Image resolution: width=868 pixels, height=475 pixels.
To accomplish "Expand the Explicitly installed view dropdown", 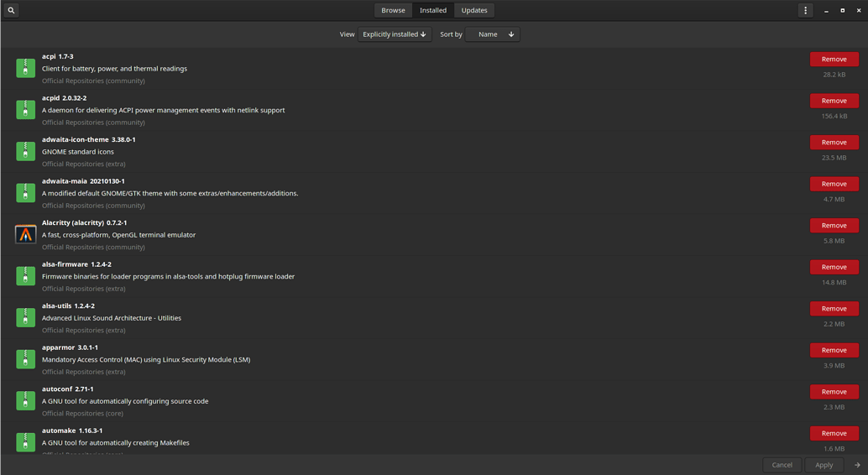I will 395,34.
